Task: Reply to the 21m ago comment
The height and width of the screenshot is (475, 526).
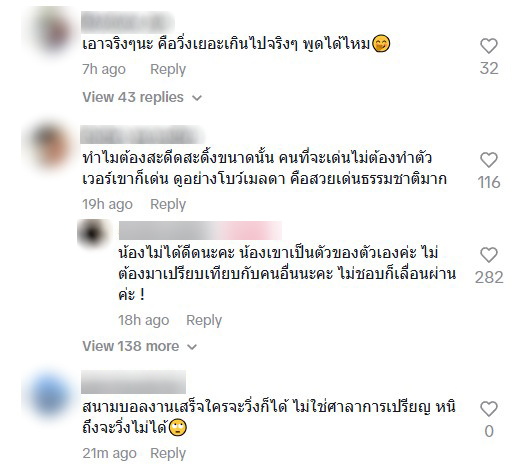Action: (x=168, y=453)
